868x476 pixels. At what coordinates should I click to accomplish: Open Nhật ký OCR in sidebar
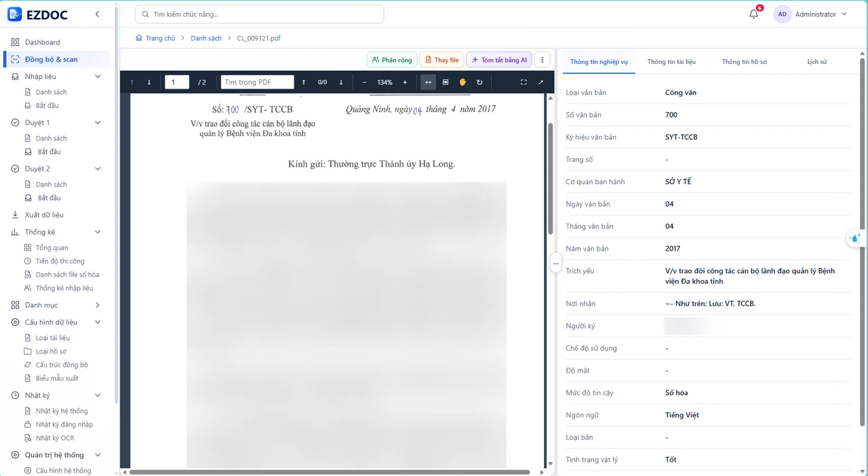[x=55, y=438]
